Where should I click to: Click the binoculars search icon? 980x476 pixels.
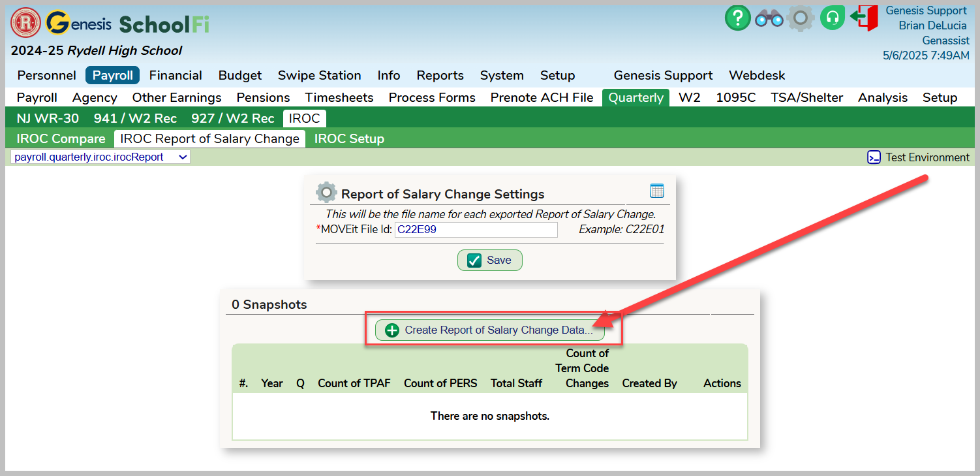(769, 18)
